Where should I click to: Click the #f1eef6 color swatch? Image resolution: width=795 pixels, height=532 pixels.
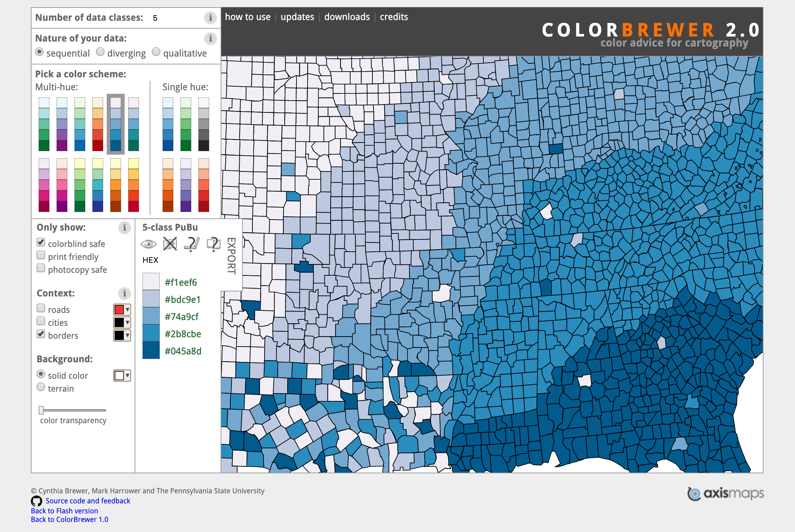151,282
